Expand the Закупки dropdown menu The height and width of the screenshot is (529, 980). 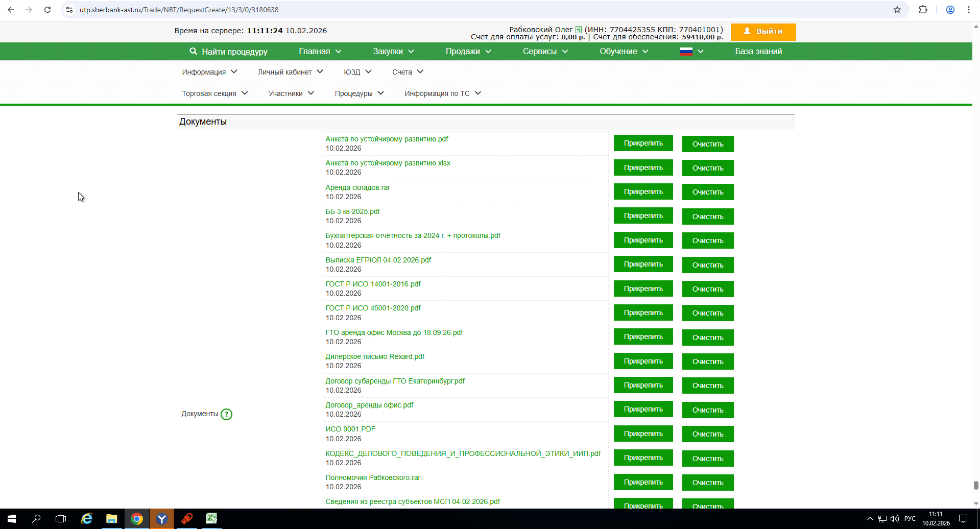coord(393,52)
